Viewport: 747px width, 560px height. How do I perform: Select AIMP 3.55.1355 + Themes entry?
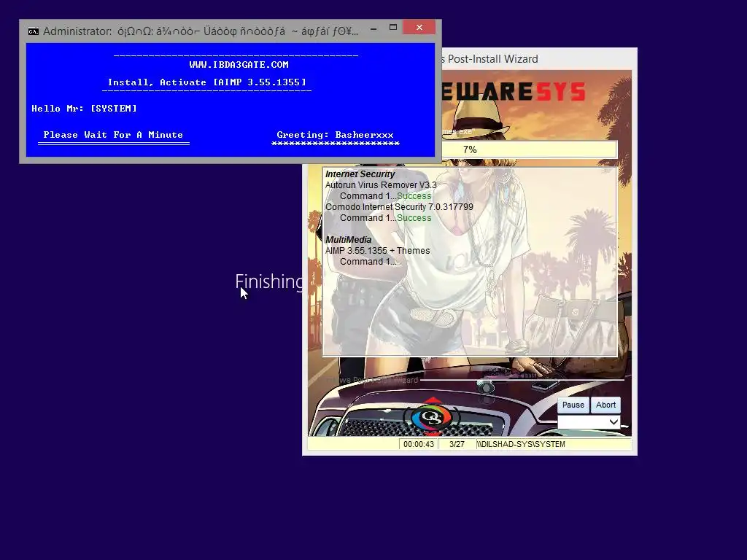(x=377, y=251)
